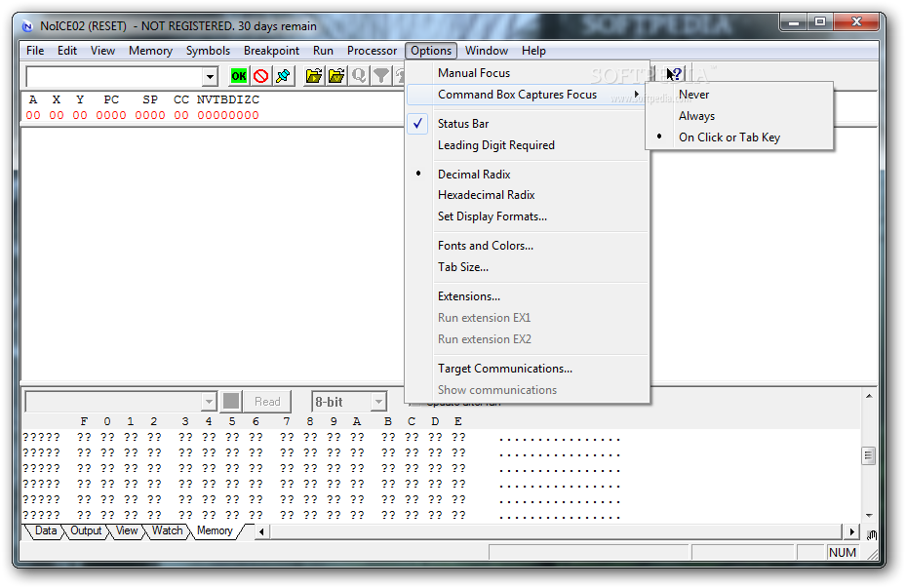Open the Breakpoint menu
This screenshot has height=588, width=906.
(x=271, y=51)
